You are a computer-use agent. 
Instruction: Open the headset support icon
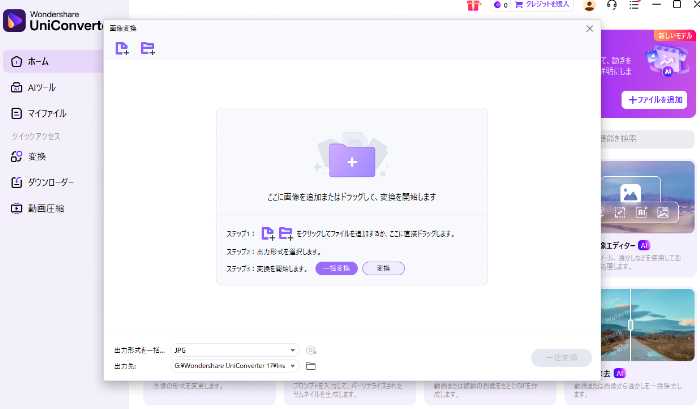[x=612, y=4]
